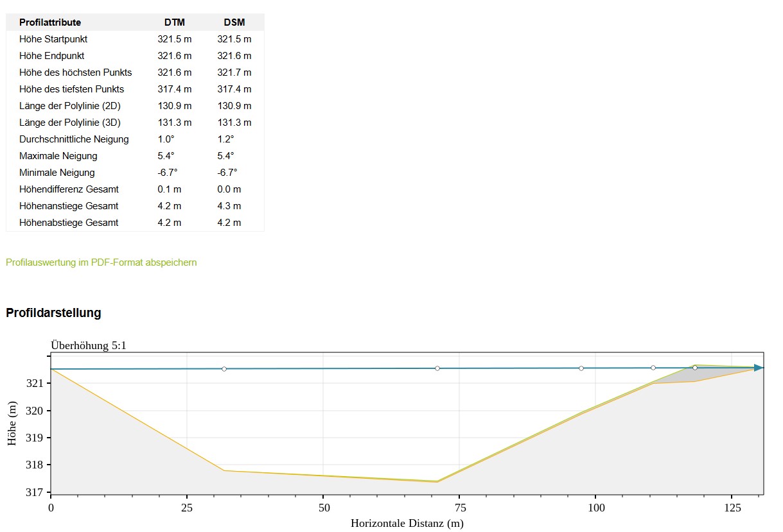783x532 pixels.
Task: Select the 'Maximale Neigung' row label
Action: pyautogui.click(x=58, y=156)
